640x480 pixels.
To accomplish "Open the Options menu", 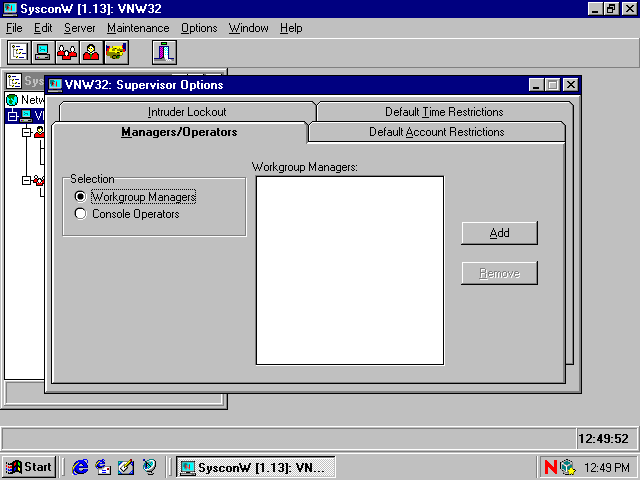I will tap(199, 28).
